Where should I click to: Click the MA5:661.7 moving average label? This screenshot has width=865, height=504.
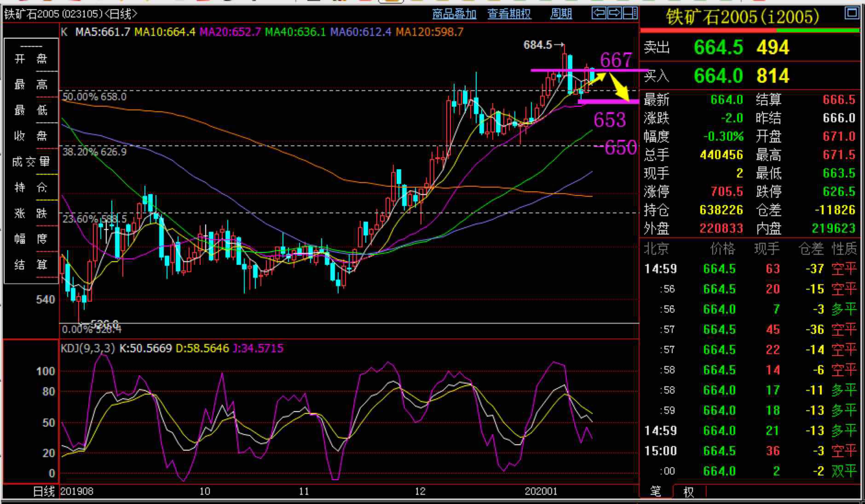coord(103,32)
